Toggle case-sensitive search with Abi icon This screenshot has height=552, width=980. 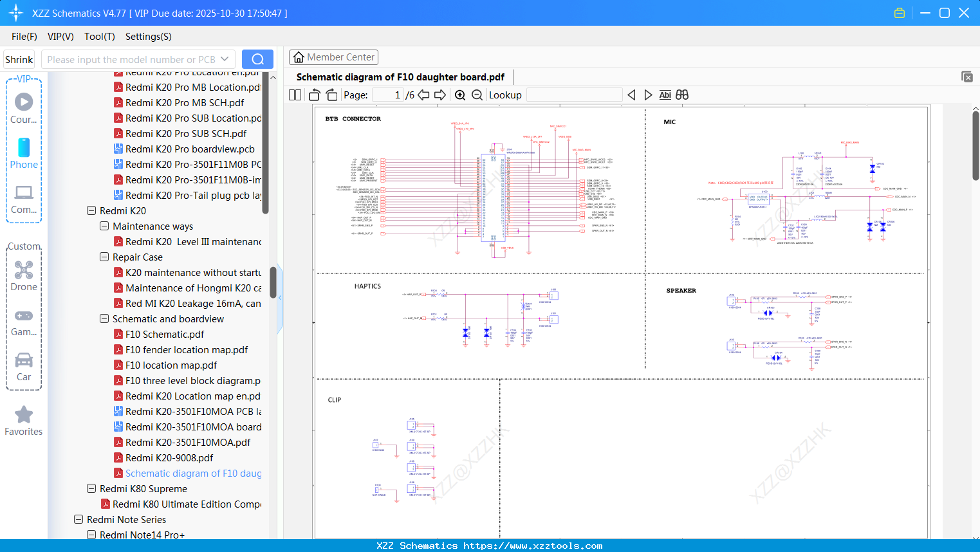pyautogui.click(x=665, y=95)
